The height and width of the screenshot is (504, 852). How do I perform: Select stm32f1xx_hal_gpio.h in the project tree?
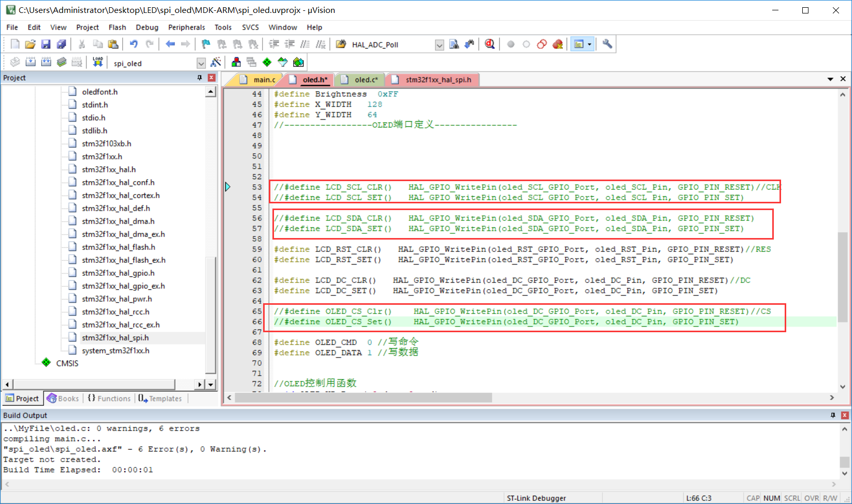click(x=118, y=273)
